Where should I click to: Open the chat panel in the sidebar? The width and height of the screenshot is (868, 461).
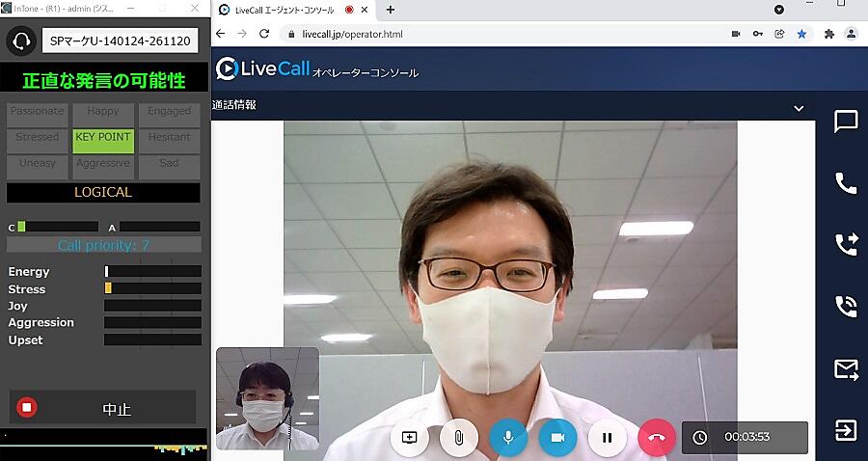click(x=846, y=122)
